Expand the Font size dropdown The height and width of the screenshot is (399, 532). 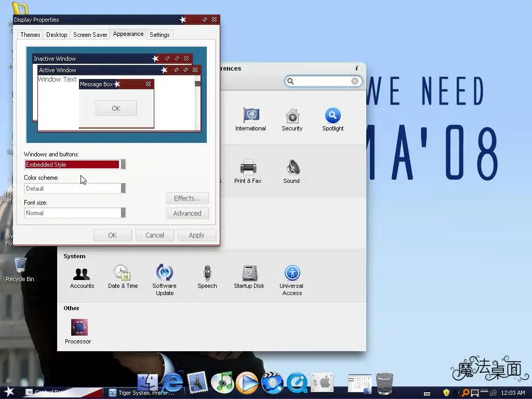[x=123, y=212]
